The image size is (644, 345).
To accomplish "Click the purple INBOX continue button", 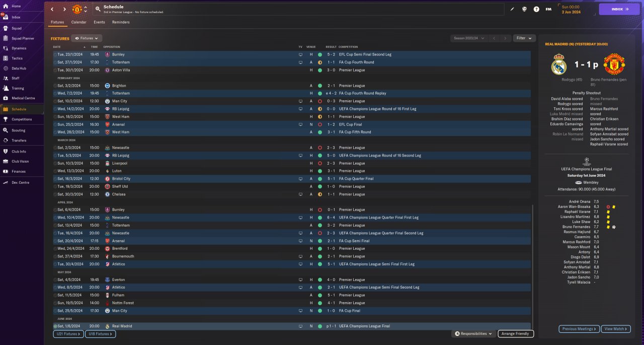I will 619,9.
